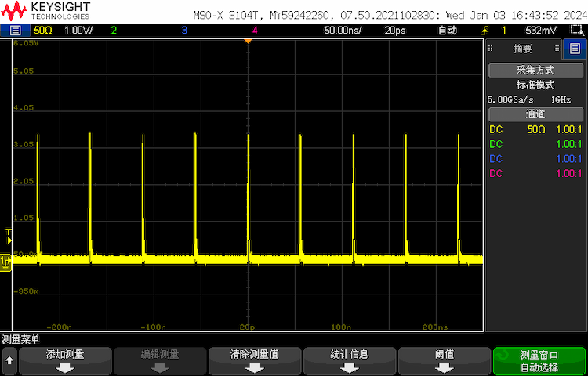The width and height of the screenshot is (588, 376).
Task: Click the trigger level T marker
Action: click(x=9, y=237)
